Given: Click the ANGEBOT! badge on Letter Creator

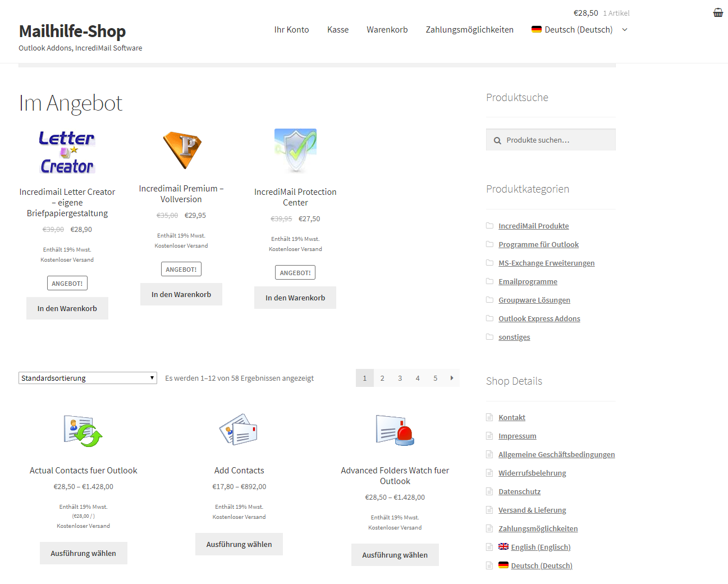Looking at the screenshot, I should pyautogui.click(x=67, y=284).
